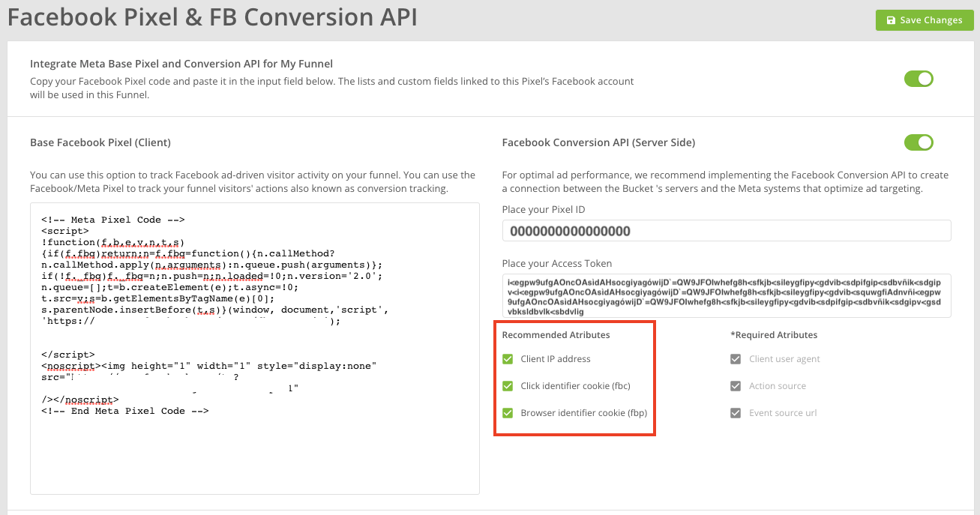The height and width of the screenshot is (515, 980).
Task: Click the Save Changes button
Action: click(924, 20)
